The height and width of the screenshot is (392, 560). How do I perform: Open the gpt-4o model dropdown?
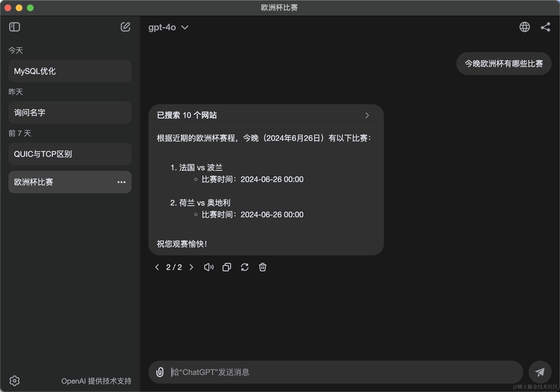168,27
